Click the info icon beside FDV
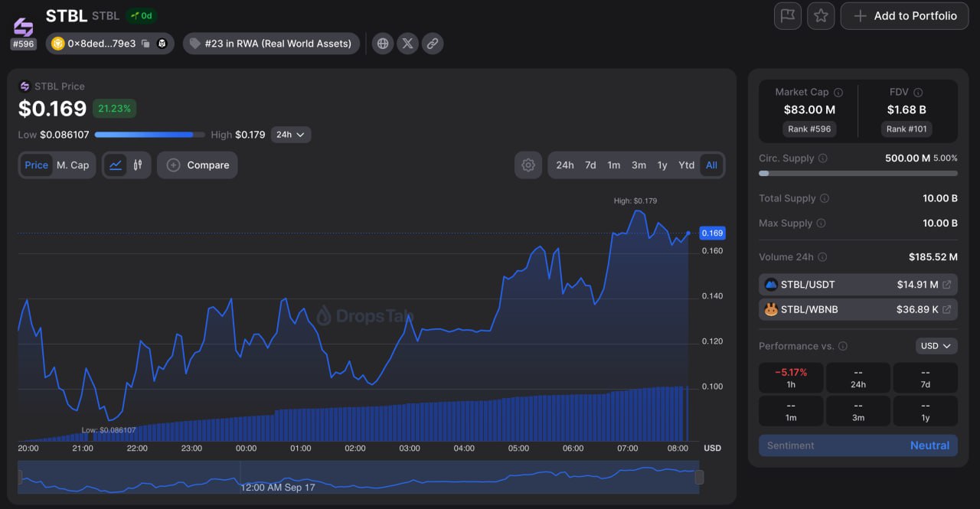Viewport: 980px width, 509px height. click(x=918, y=92)
